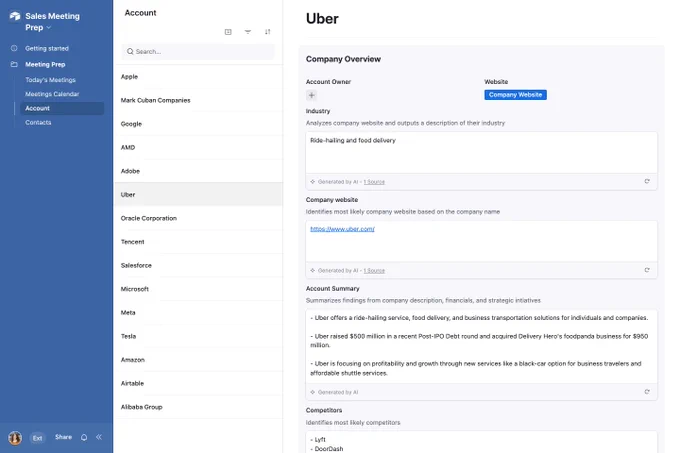Image resolution: width=680 pixels, height=453 pixels.
Task: Click the add record icon in Account list
Action: 228,32
